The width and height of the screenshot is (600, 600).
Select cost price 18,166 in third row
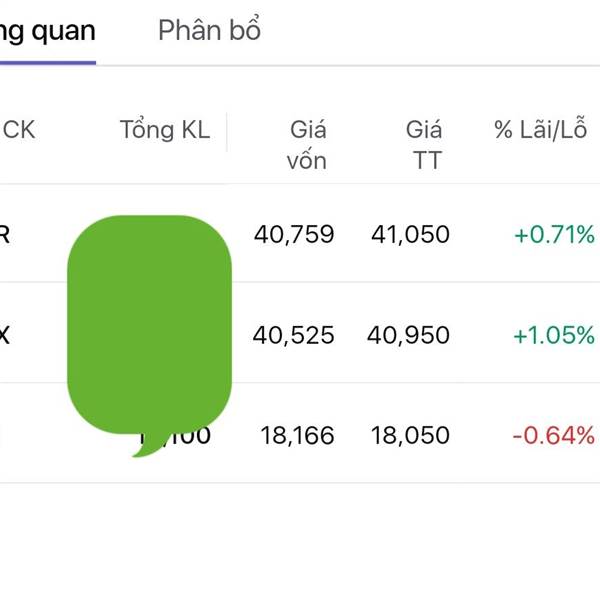point(297,435)
